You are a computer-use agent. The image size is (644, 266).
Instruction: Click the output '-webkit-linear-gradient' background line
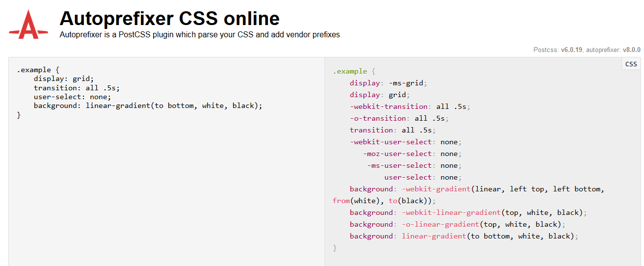(468, 213)
